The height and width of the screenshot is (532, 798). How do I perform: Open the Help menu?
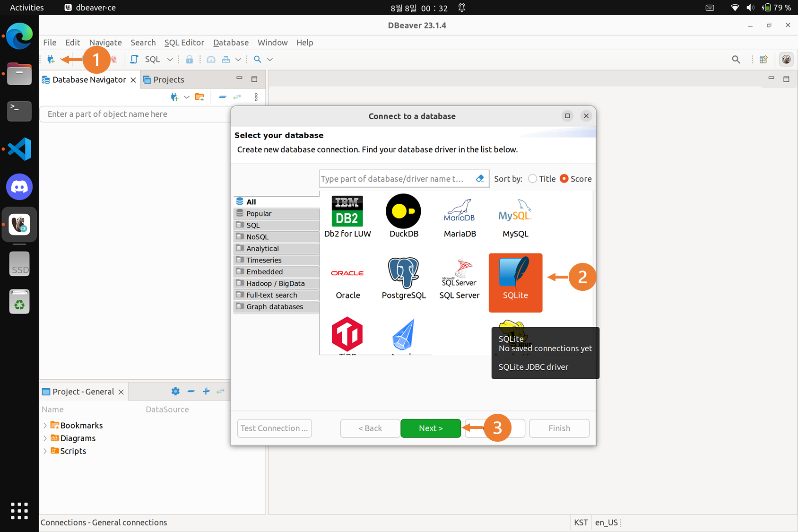pos(305,43)
